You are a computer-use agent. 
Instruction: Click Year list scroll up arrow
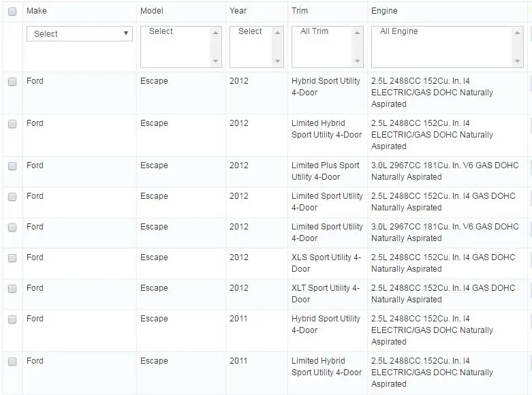[x=277, y=33]
